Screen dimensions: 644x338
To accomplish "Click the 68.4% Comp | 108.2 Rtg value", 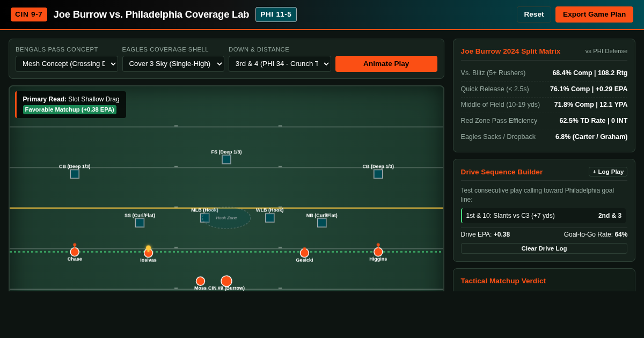I will pos(590,73).
